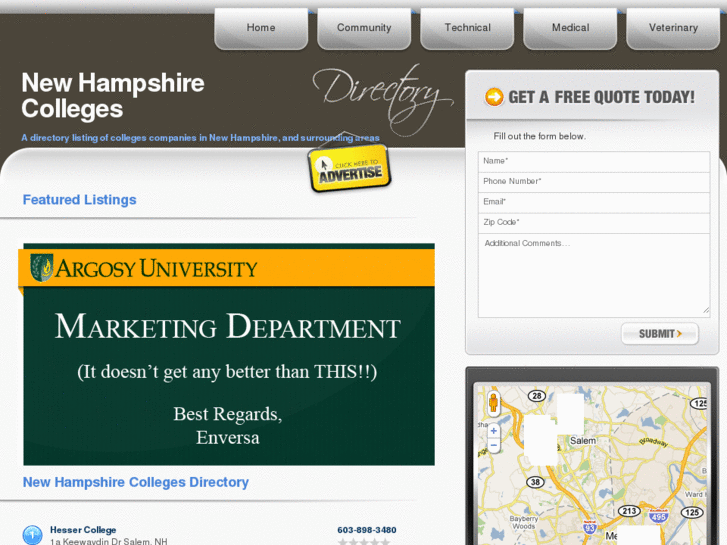Screen dimensions: 727x545
Task: Open the Argosy University Marketing Department banner
Action: coord(229,354)
